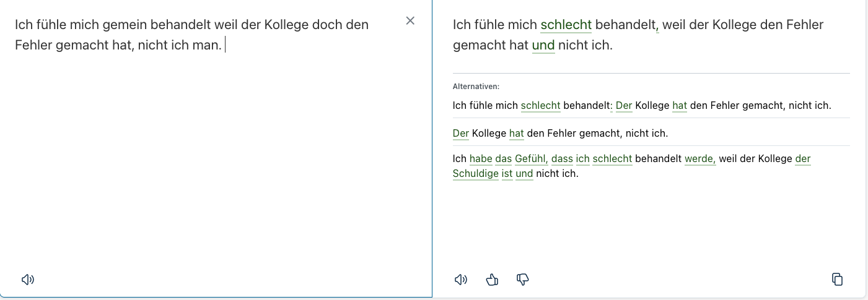868x300 pixels.
Task: Give thumbs up to the result
Action: point(493,280)
